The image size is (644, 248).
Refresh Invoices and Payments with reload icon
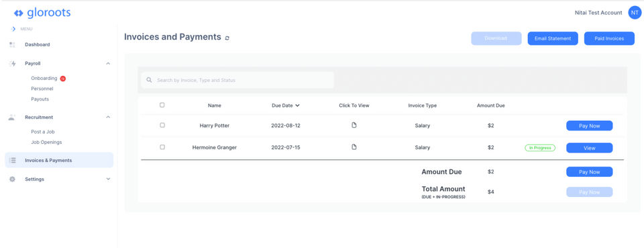point(227,38)
